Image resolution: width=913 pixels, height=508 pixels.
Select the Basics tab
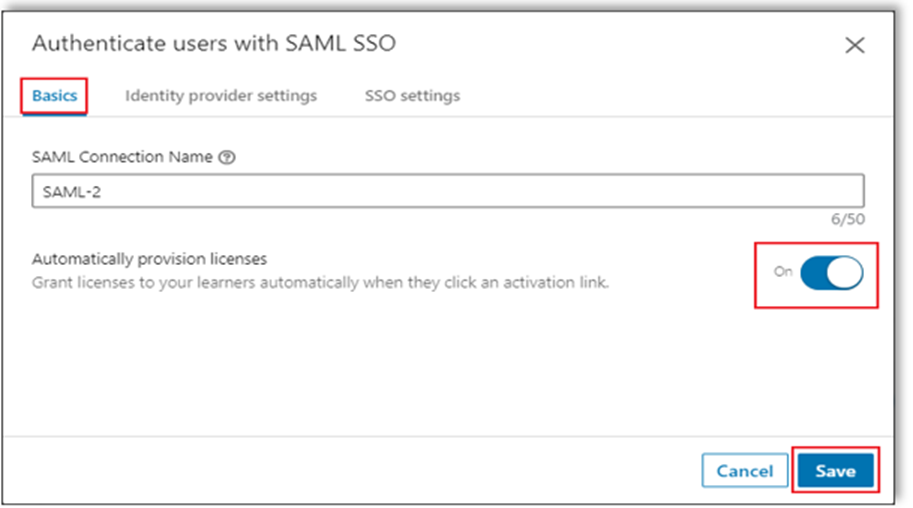click(54, 96)
